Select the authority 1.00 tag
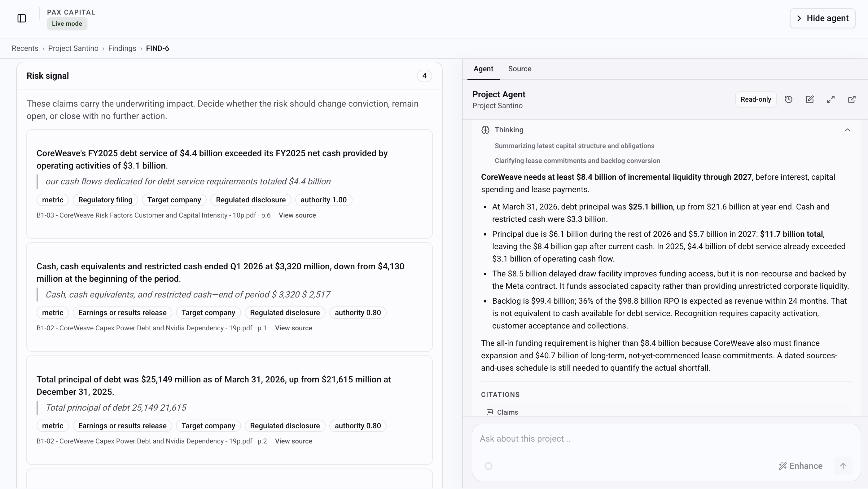The width and height of the screenshot is (868, 489). pyautogui.click(x=323, y=200)
